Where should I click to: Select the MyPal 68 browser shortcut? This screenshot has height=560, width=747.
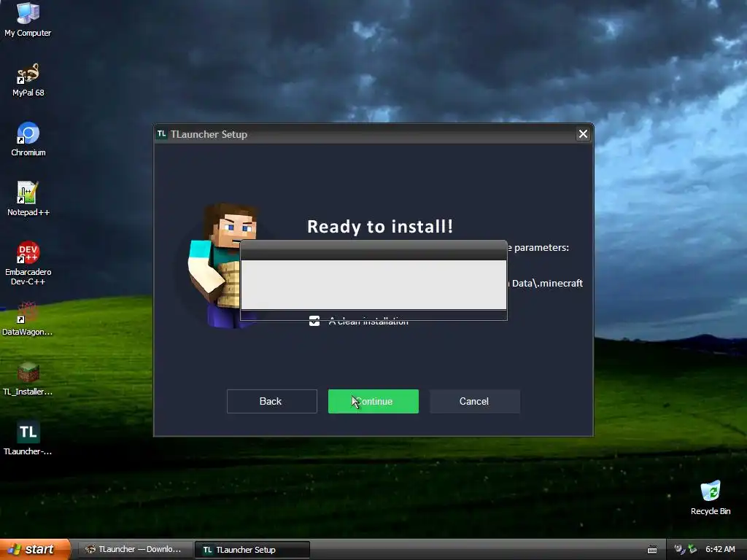tap(28, 79)
